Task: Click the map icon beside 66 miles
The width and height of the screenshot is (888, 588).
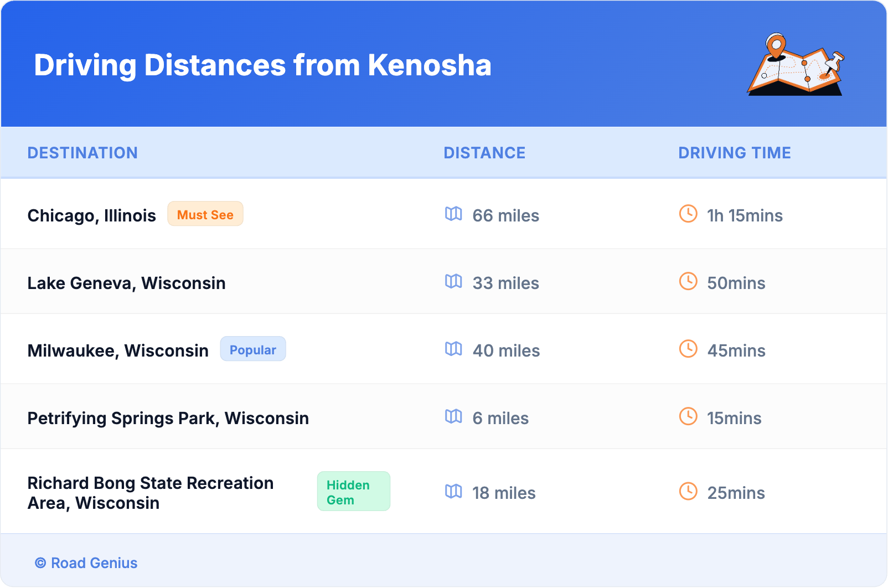Action: (x=453, y=214)
